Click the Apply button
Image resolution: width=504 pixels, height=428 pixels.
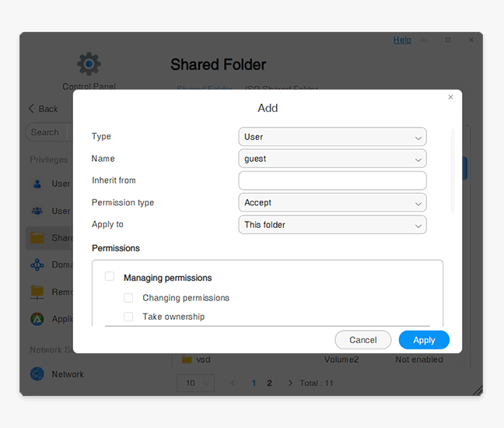pyautogui.click(x=424, y=340)
